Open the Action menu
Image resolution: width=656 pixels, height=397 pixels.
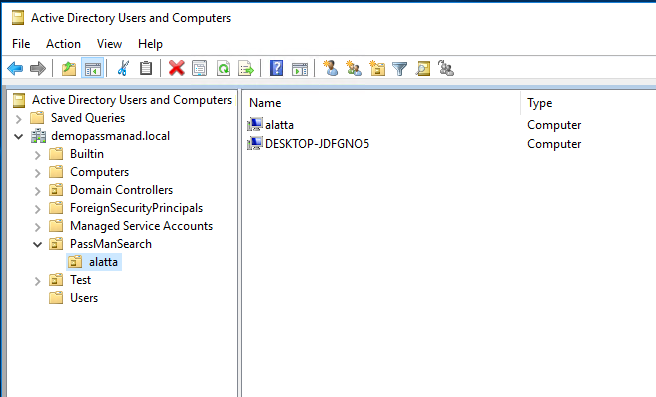pyautogui.click(x=63, y=44)
